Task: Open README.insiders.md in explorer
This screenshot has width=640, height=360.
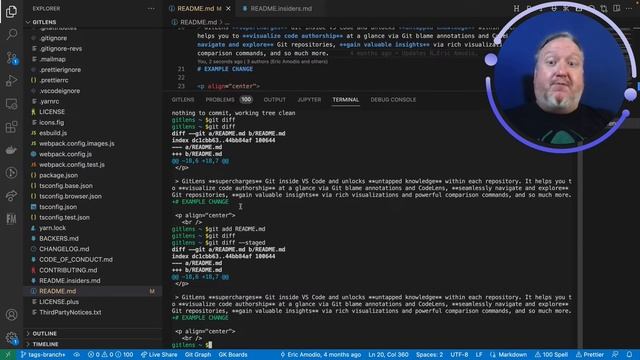Action: (70, 281)
